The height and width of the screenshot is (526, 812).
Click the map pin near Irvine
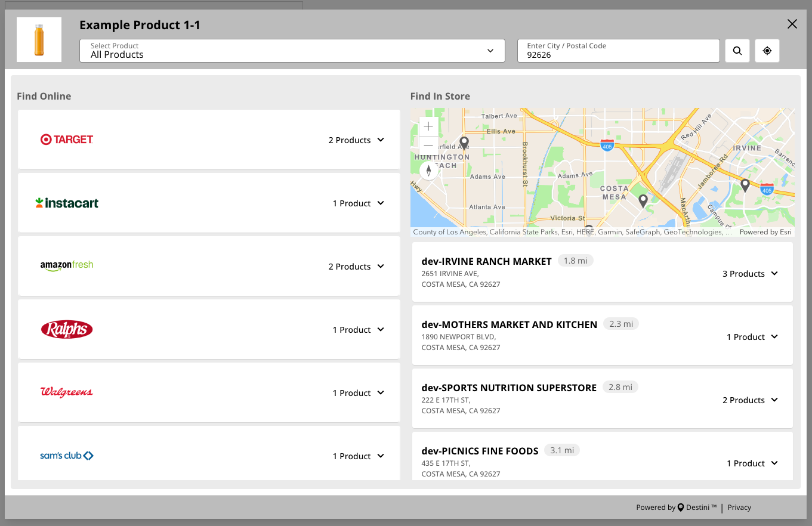coord(745,185)
